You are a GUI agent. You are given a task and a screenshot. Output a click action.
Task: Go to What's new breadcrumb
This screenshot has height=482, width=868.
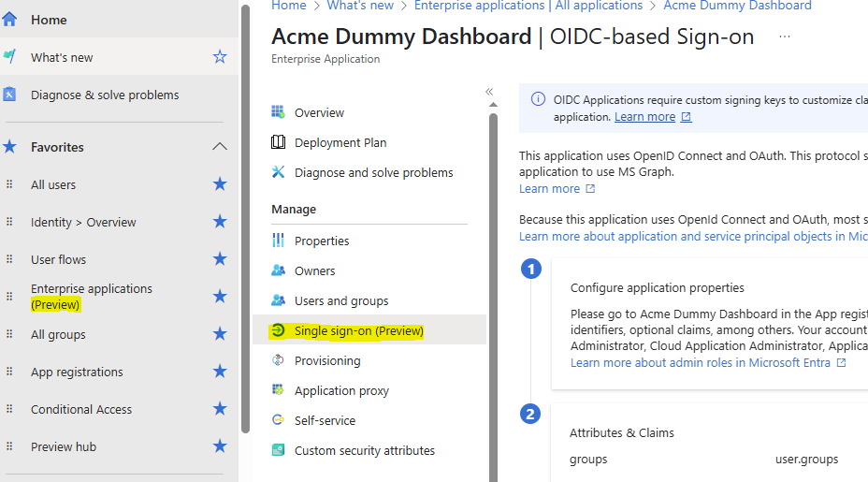[x=360, y=6]
